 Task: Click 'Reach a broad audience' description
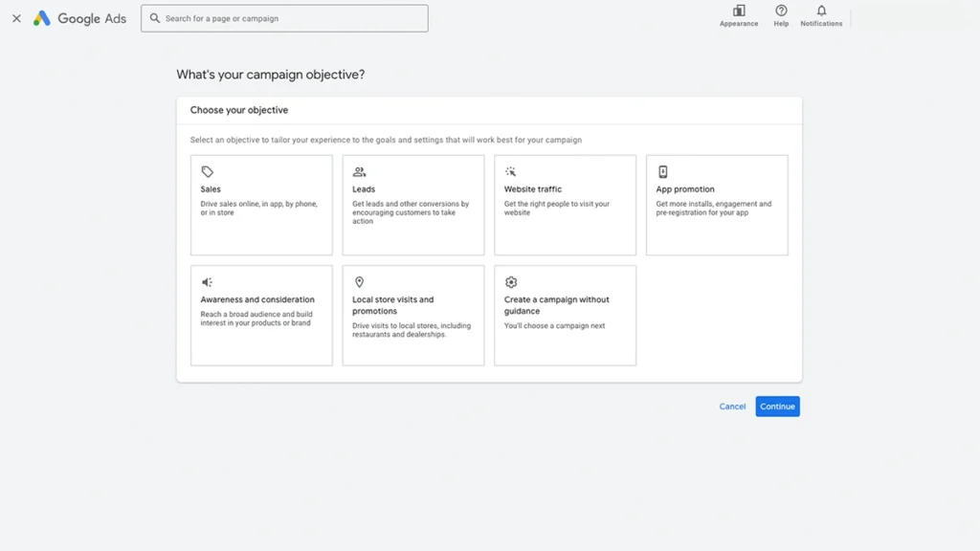pos(256,319)
